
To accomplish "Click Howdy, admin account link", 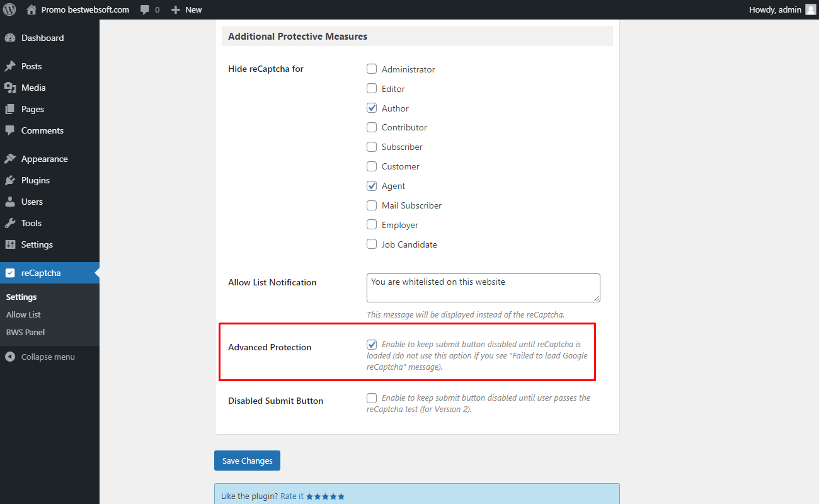I will (x=782, y=9).
